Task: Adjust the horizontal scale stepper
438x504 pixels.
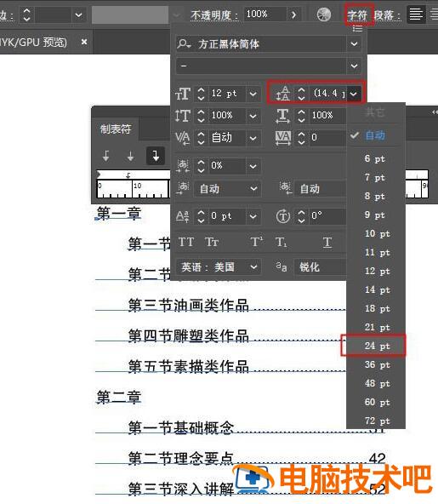Action: click(x=301, y=116)
